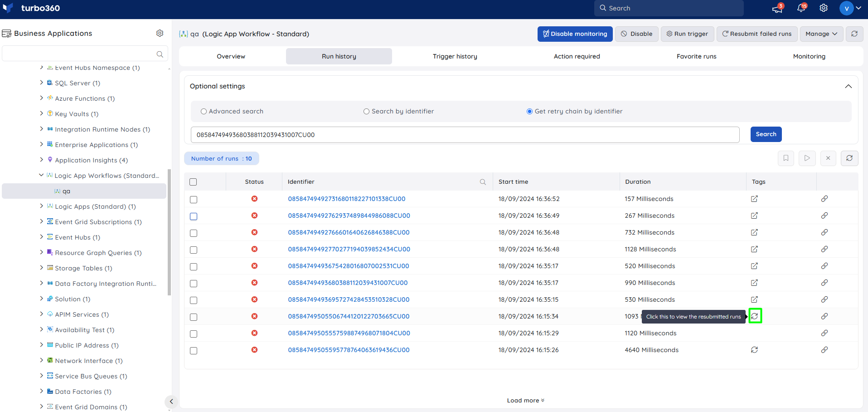
Task: Refresh the workflow using top refresh icon
Action: point(854,34)
